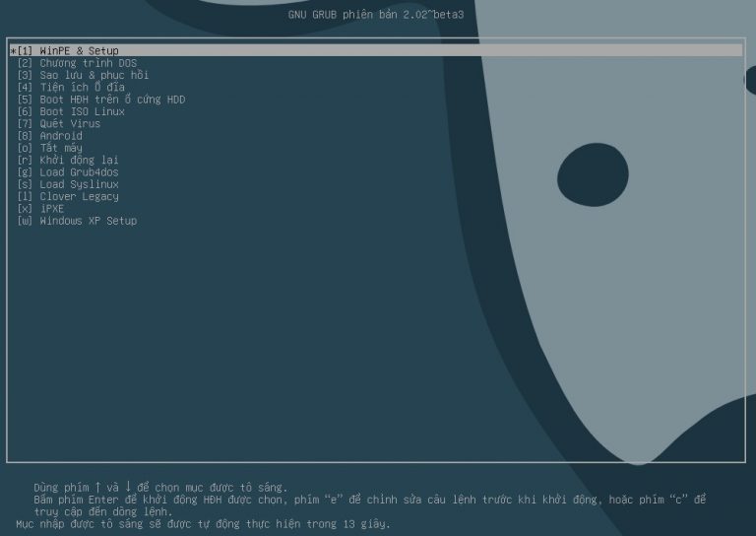Viewport: 756px width, 536px height.
Task: Open the Clover Legacy entry
Action: click(x=79, y=196)
